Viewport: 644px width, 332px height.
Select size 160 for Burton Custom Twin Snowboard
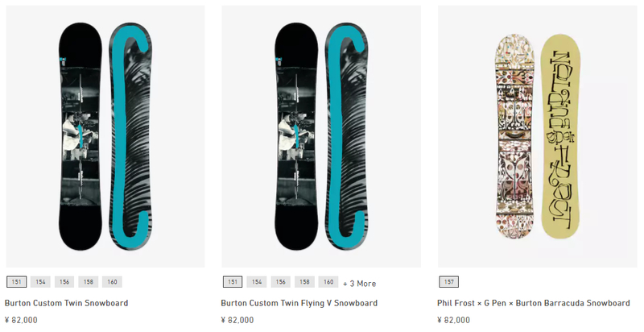click(112, 282)
